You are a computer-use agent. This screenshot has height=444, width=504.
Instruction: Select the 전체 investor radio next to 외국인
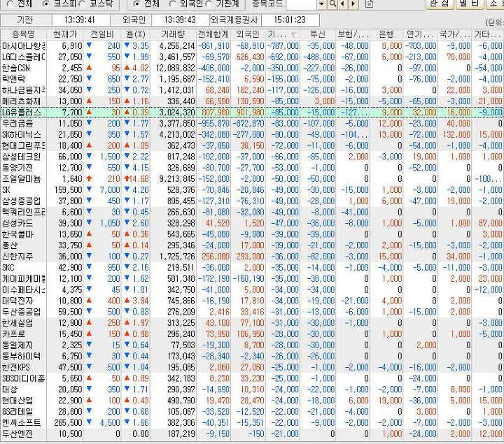[136, 4]
